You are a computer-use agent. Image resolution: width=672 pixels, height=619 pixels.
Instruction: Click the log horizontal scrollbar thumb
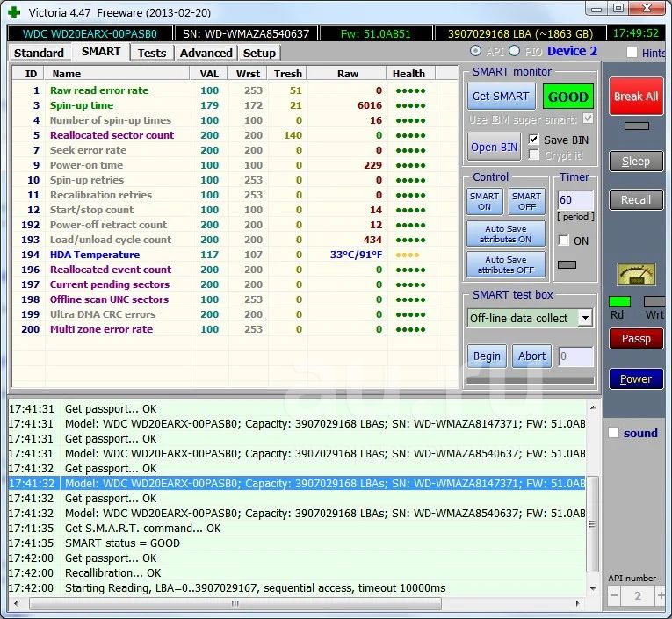tap(235, 603)
